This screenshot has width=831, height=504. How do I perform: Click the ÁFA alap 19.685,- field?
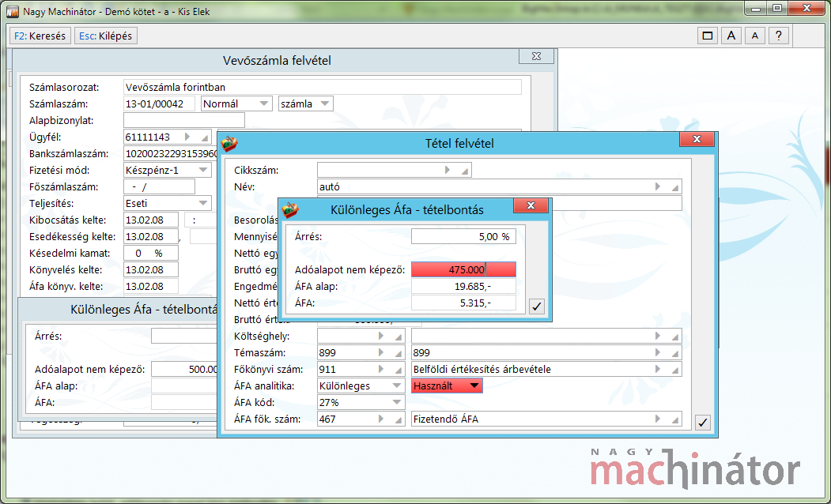click(463, 287)
